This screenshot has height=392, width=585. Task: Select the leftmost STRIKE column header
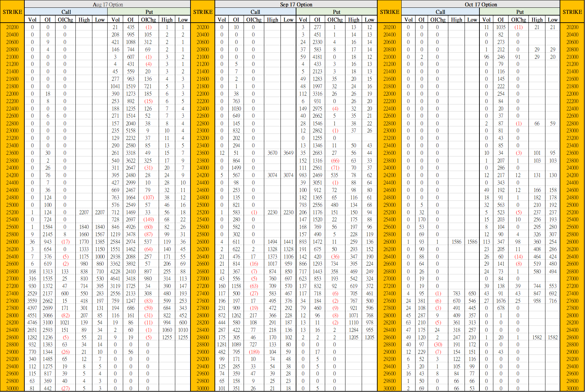coord(12,12)
